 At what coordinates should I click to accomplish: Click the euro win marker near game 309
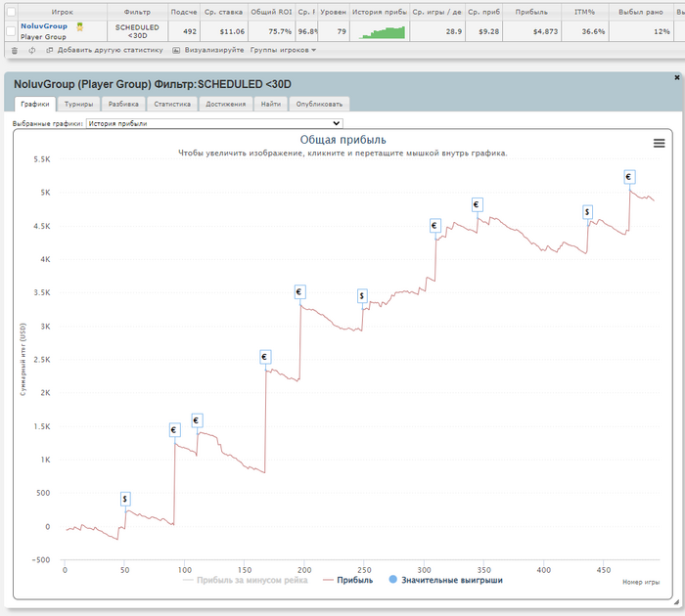click(x=435, y=226)
